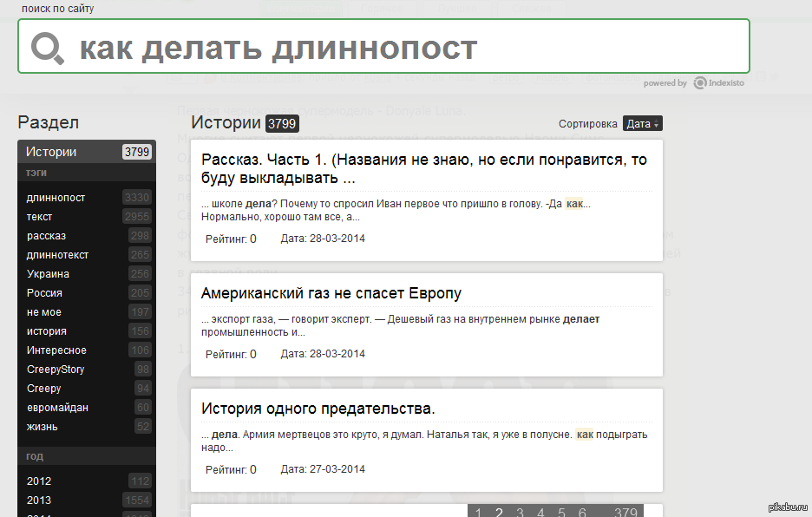The image size is (812, 517).
Task: Select the Интересное tag
Action: (56, 350)
